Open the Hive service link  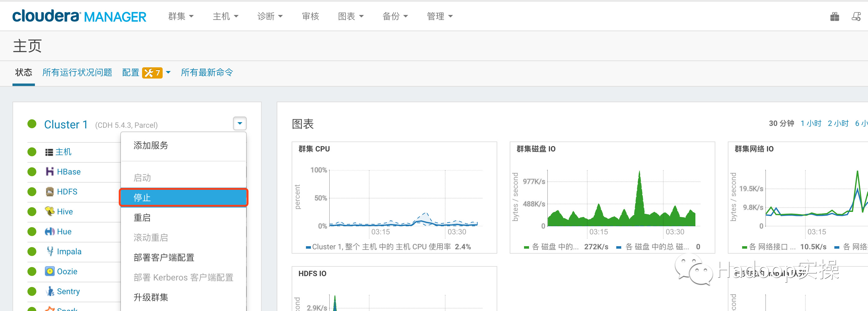coord(65,212)
